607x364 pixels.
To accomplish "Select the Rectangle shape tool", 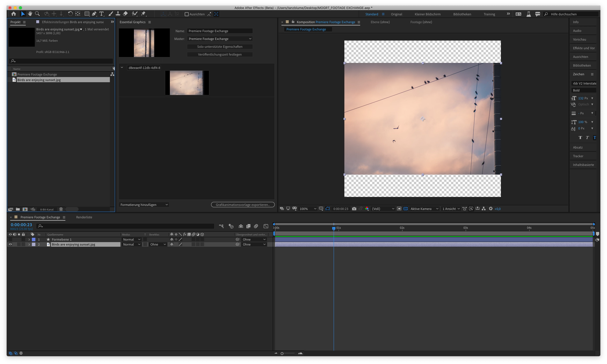I will (87, 14).
